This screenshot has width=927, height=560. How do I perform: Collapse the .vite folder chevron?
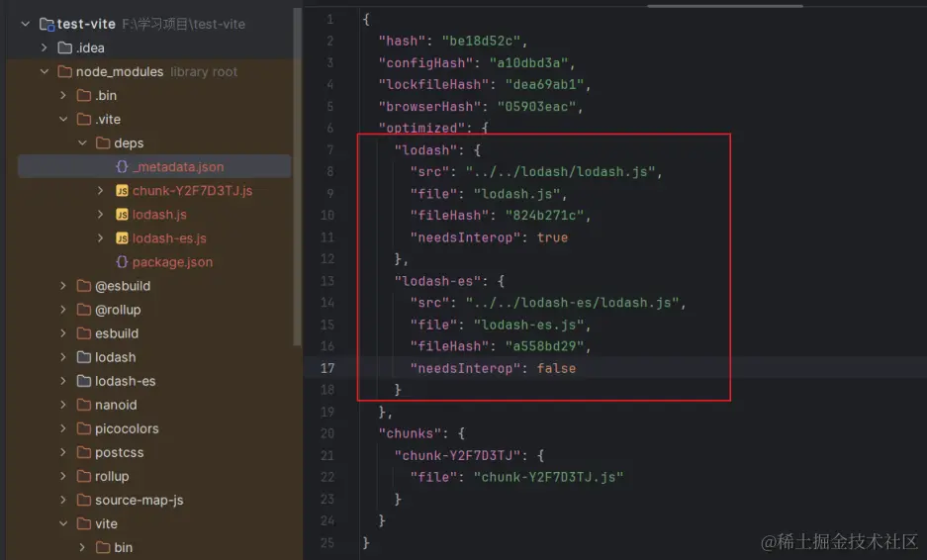pos(63,119)
